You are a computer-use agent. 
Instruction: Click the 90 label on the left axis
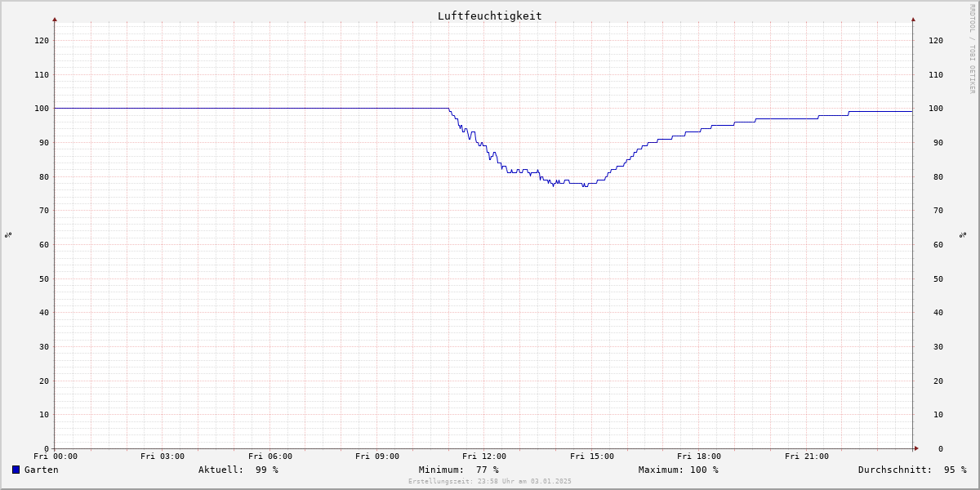[x=43, y=142]
